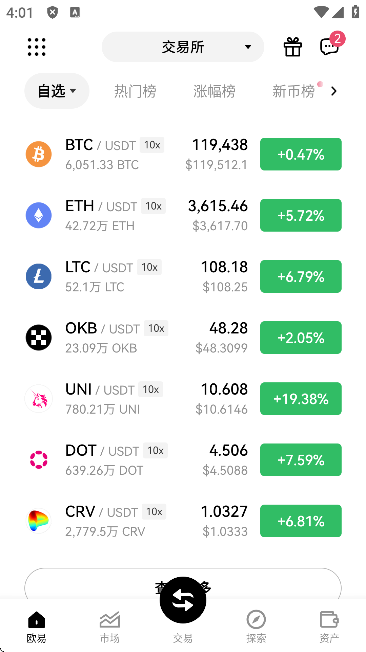
Task: Open the nine-dot grid menu icon
Action: tap(37, 47)
